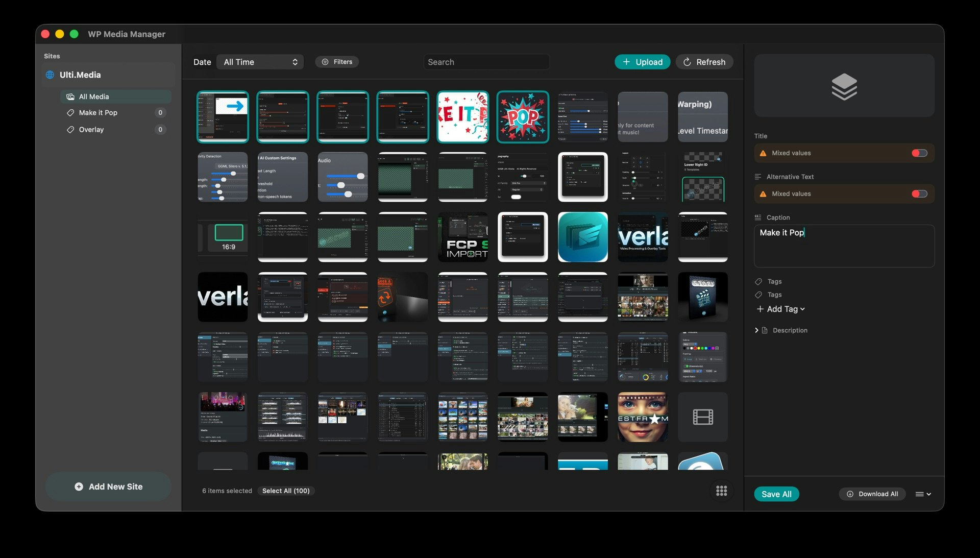Click the Filters icon at the top
980x558 pixels.
coord(325,61)
